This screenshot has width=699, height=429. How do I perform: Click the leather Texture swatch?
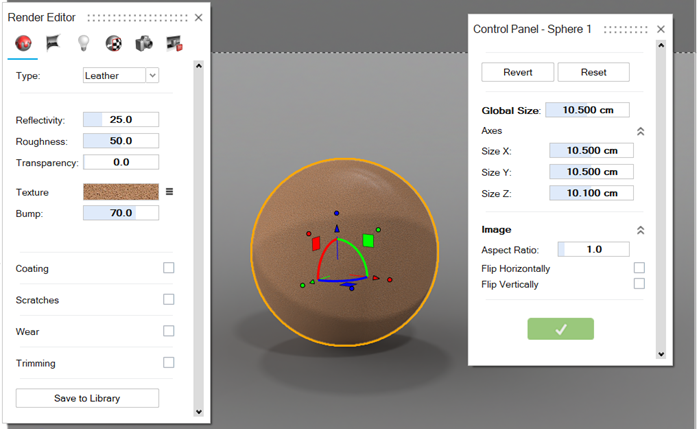click(120, 192)
